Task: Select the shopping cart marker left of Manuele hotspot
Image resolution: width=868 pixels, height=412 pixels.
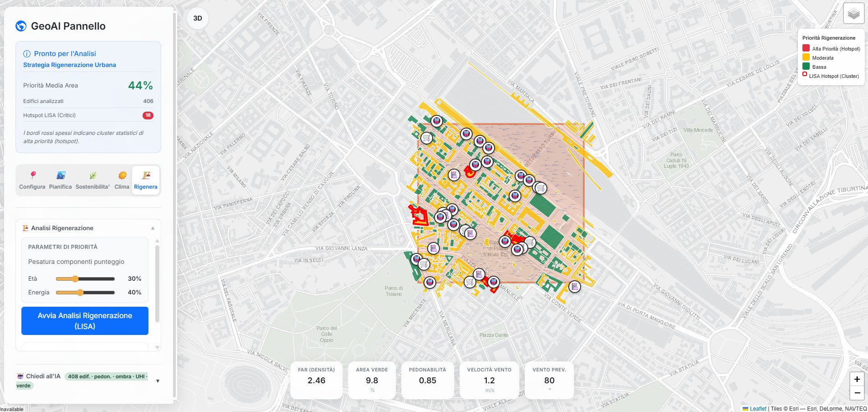Action: pyautogui.click(x=470, y=282)
